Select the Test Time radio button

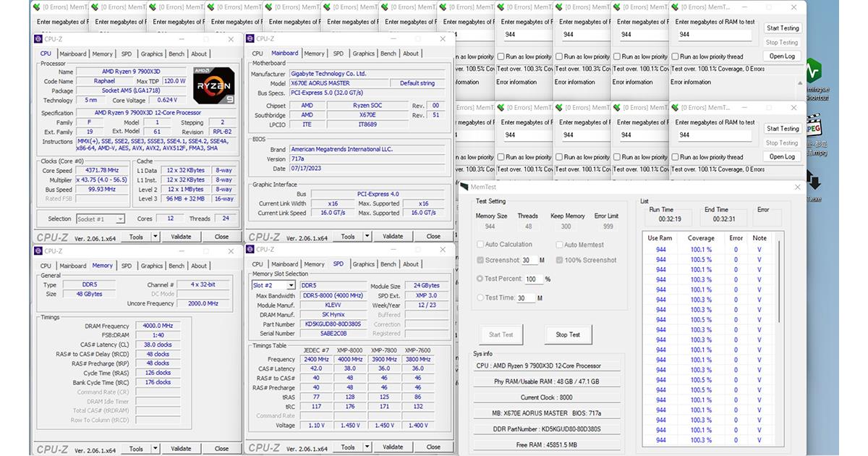(480, 297)
